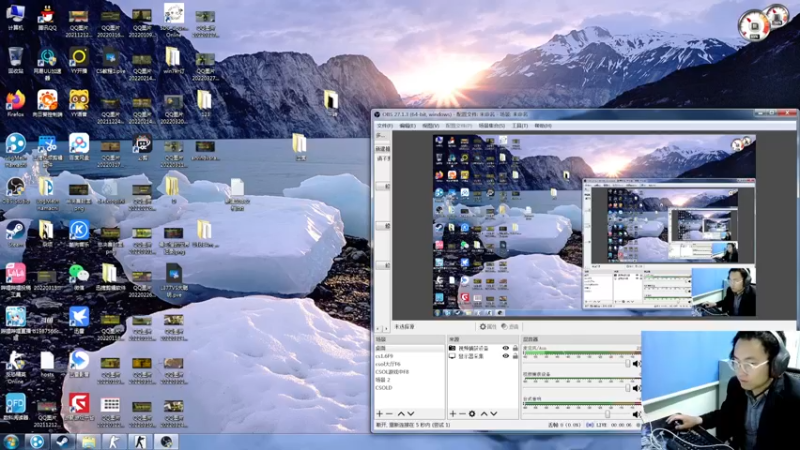Open the 文件 menu in OBS

point(384,126)
